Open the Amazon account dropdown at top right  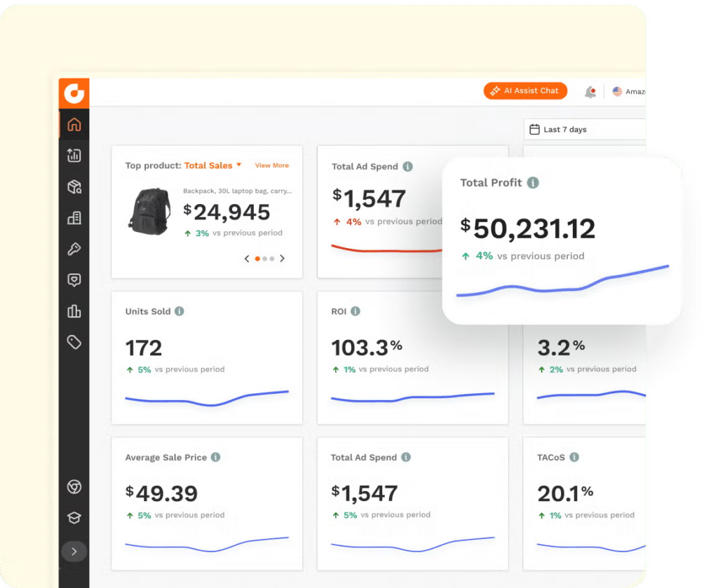click(628, 91)
